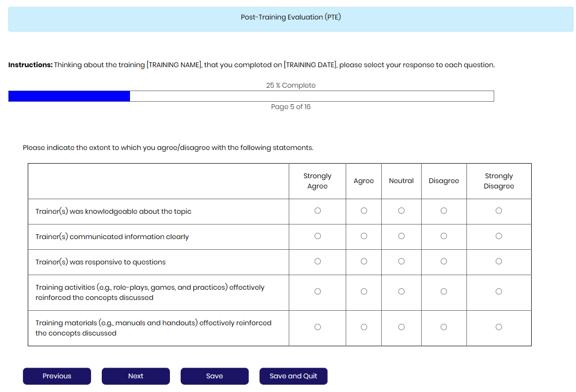Viewport: 576px width, 392px height.
Task: Select Strongly Agree for responsive to questions
Action: tap(317, 261)
